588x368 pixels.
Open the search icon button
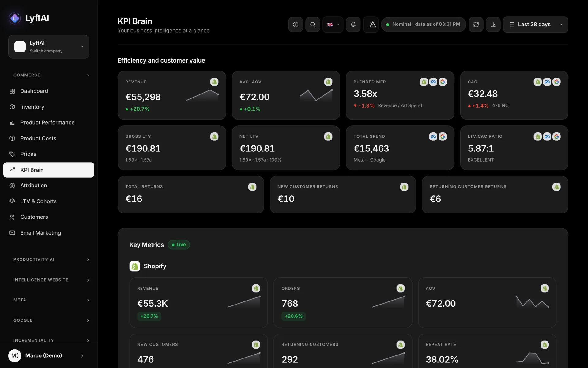click(x=313, y=25)
